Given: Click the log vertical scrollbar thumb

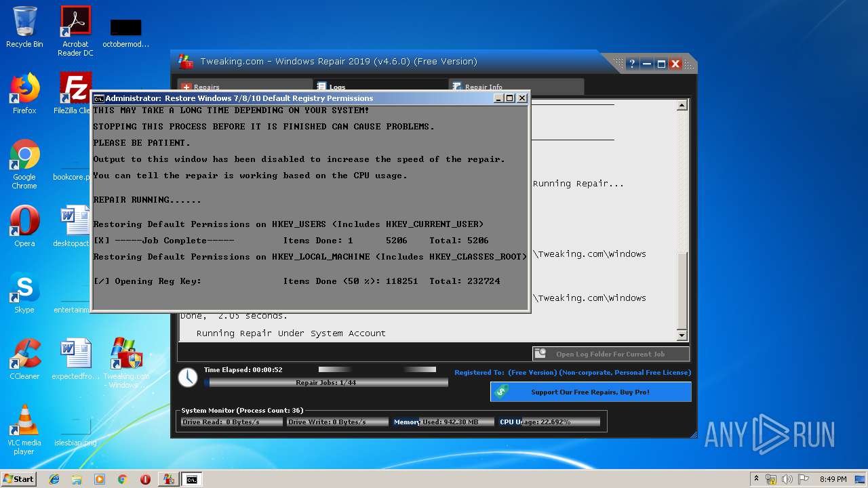Looking at the screenshot, I should coord(682,290).
